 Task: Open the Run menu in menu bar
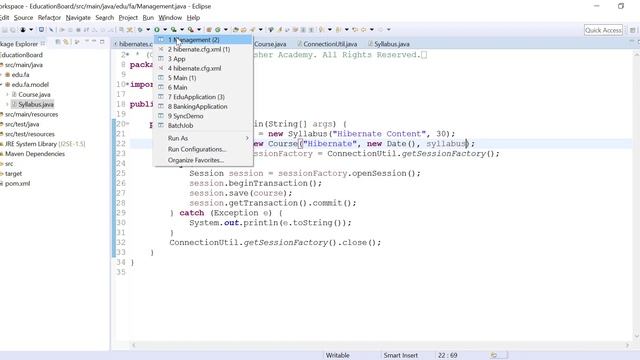[x=148, y=18]
